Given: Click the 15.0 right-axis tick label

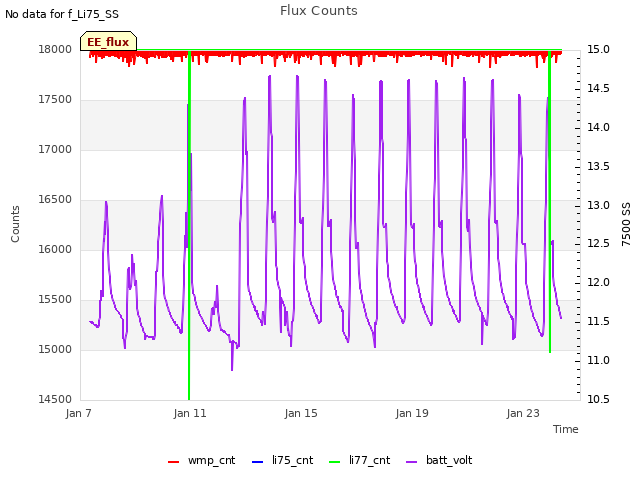Looking at the screenshot, I should pos(598,50).
